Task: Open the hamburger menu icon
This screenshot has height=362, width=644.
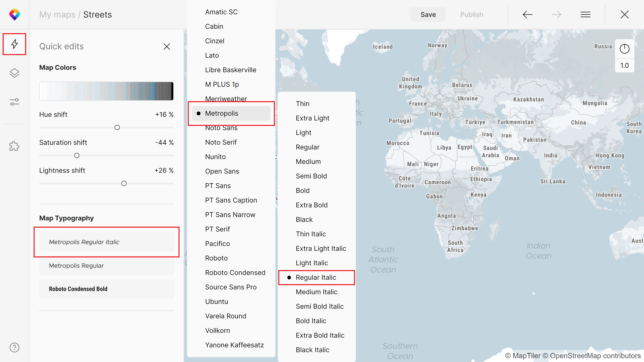Action: 585,14
